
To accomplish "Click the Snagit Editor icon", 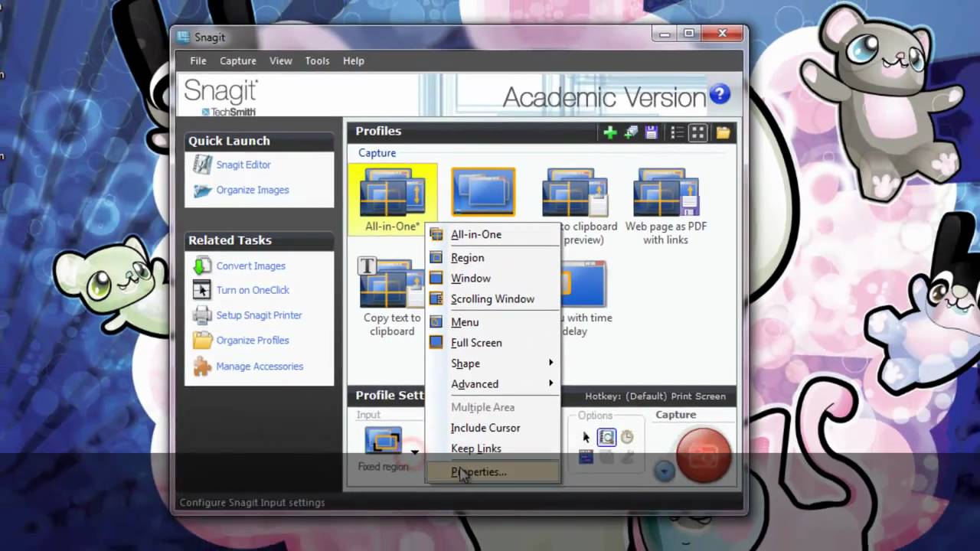I will (x=202, y=164).
